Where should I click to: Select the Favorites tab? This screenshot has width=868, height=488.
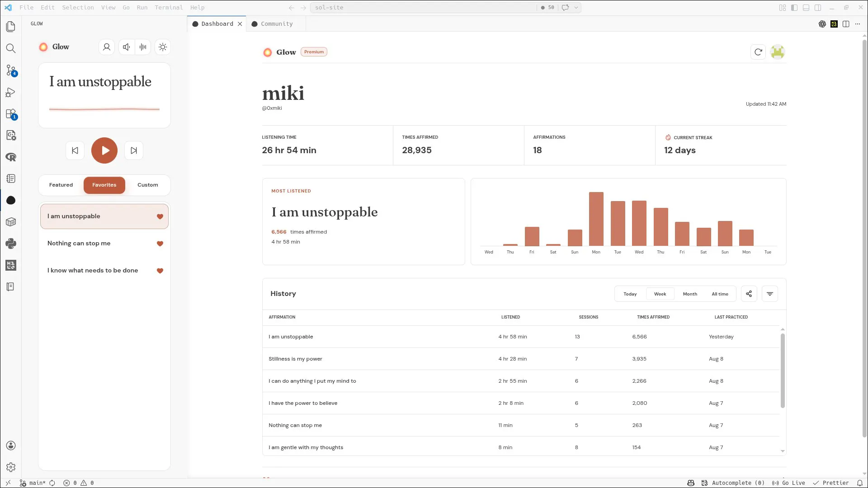point(104,185)
